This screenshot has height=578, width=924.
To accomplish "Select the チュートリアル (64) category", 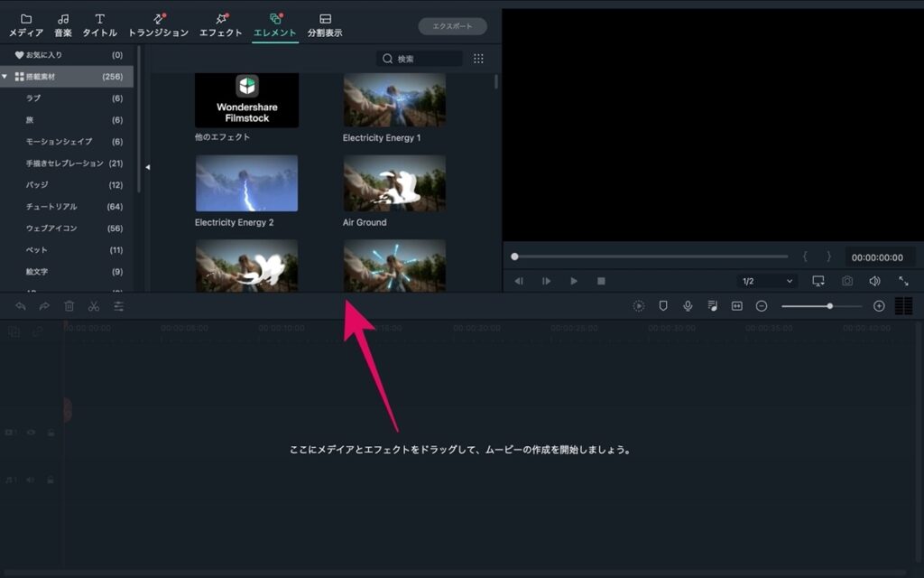I will coord(68,207).
